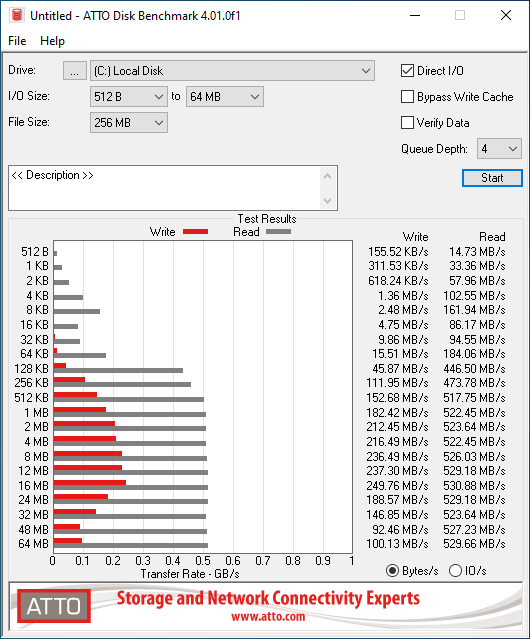Minimize the ATTO Disk Benchmark window
This screenshot has height=639, width=530.
(415, 15)
